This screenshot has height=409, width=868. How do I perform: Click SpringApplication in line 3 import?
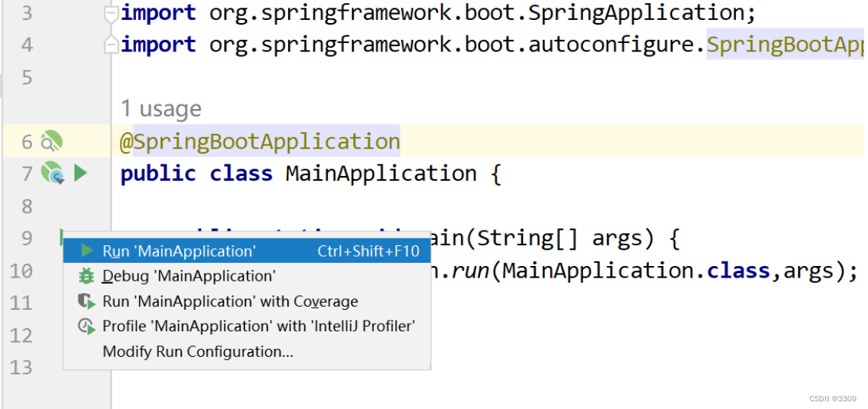click(x=635, y=13)
